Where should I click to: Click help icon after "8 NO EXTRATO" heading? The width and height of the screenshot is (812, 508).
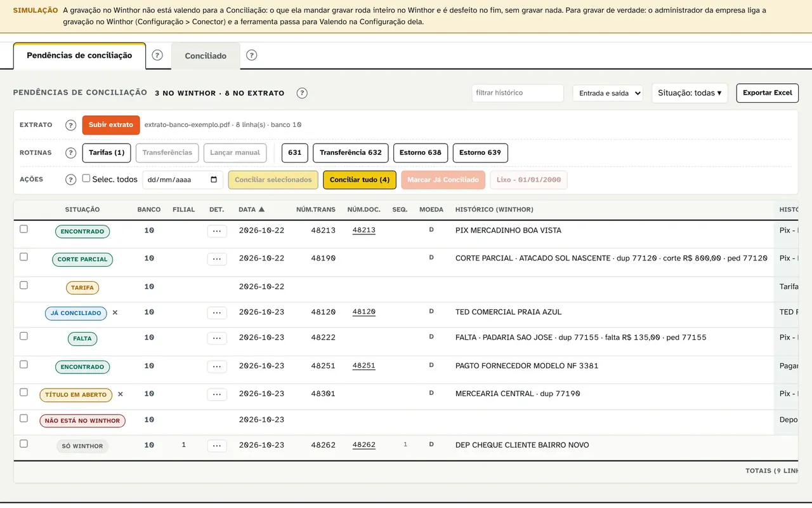tap(302, 93)
